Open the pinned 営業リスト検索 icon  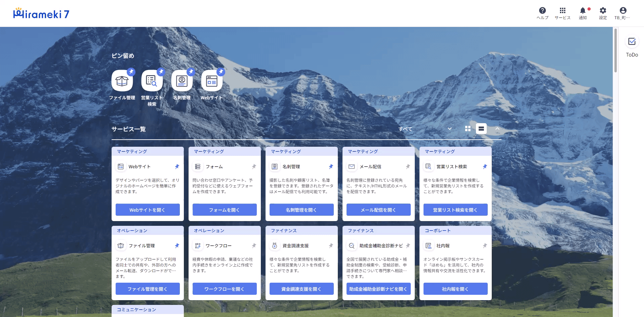(152, 81)
